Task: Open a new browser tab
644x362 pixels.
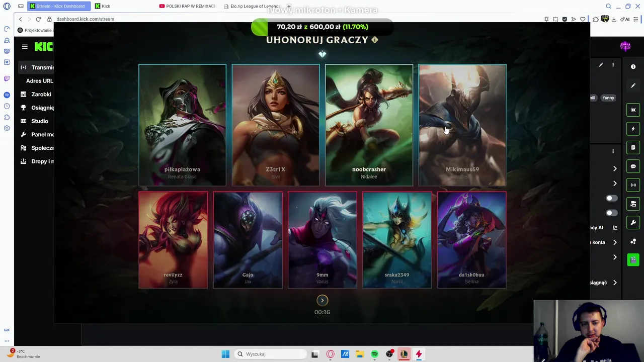Action: pos(289,6)
